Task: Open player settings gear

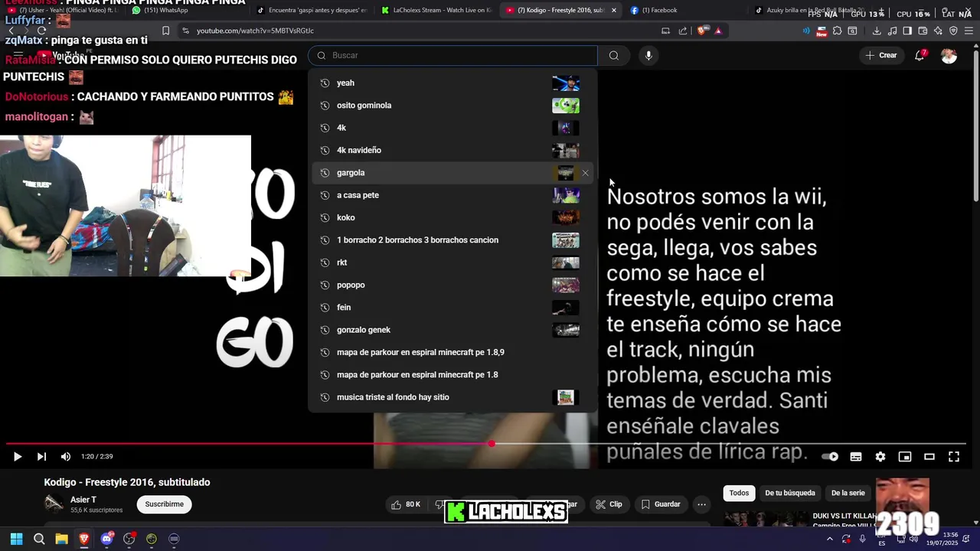Action: [880, 457]
